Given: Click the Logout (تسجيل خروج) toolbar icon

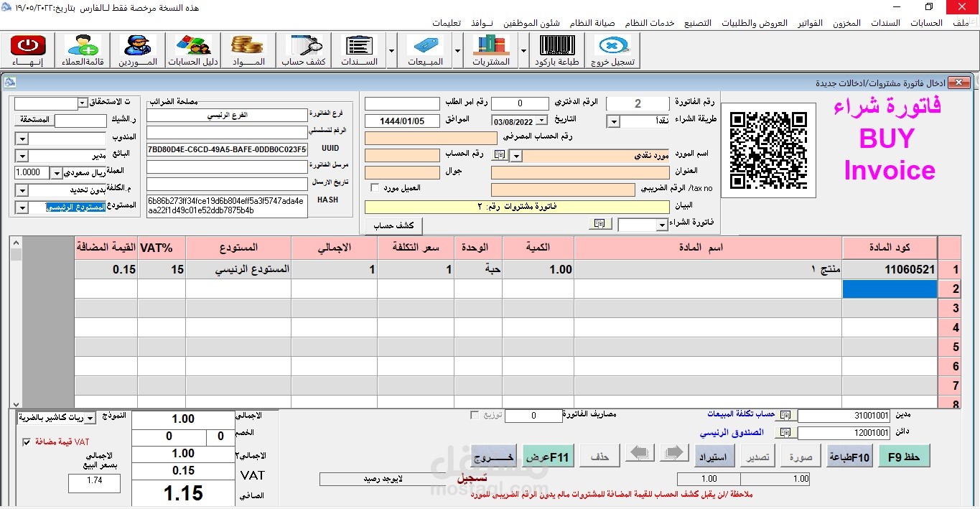Looking at the screenshot, I should [x=612, y=50].
